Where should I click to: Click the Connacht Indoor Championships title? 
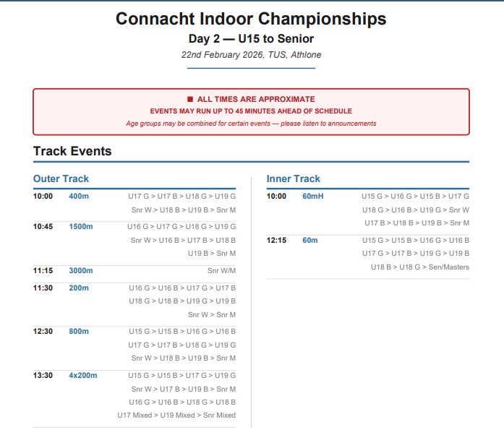tap(251, 19)
